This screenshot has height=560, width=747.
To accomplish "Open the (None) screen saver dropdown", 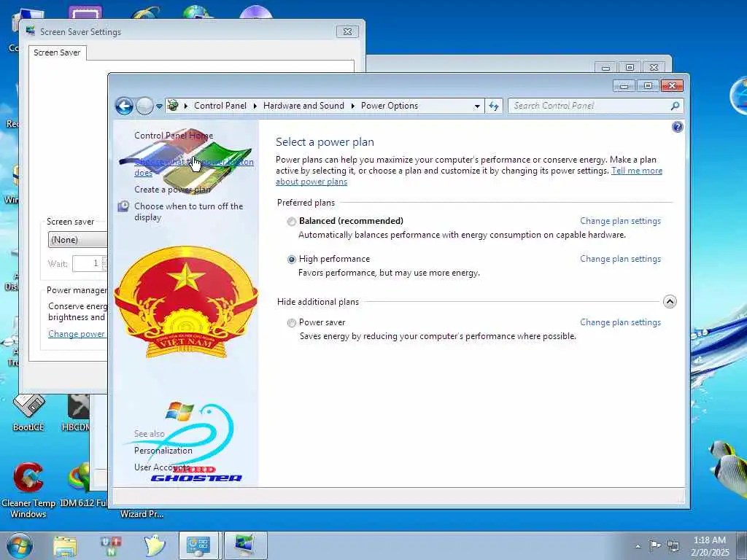I will coord(77,239).
